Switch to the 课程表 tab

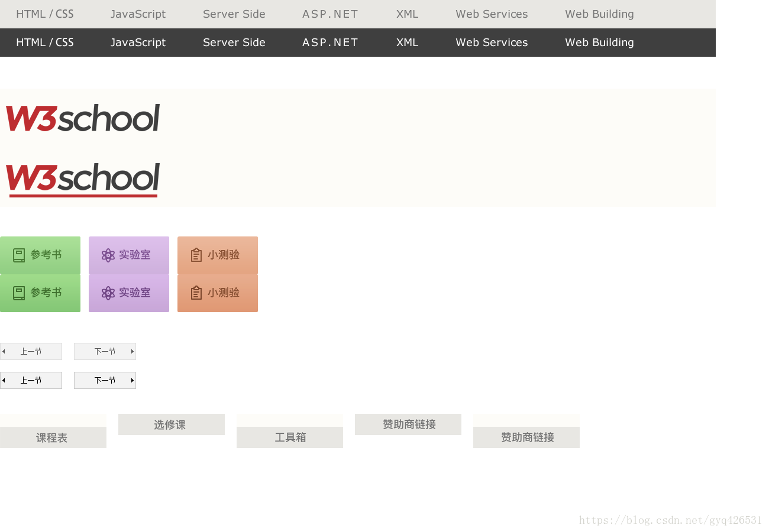coord(53,437)
